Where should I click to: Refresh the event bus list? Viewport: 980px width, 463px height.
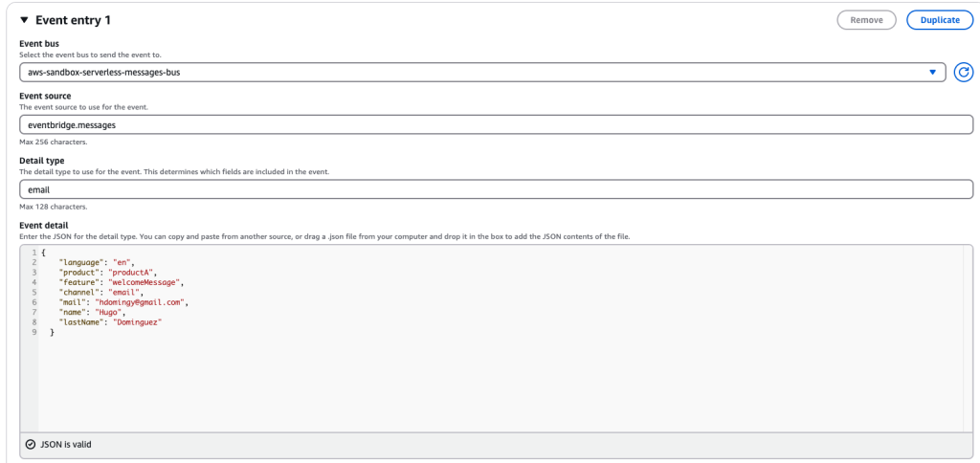coord(963,73)
